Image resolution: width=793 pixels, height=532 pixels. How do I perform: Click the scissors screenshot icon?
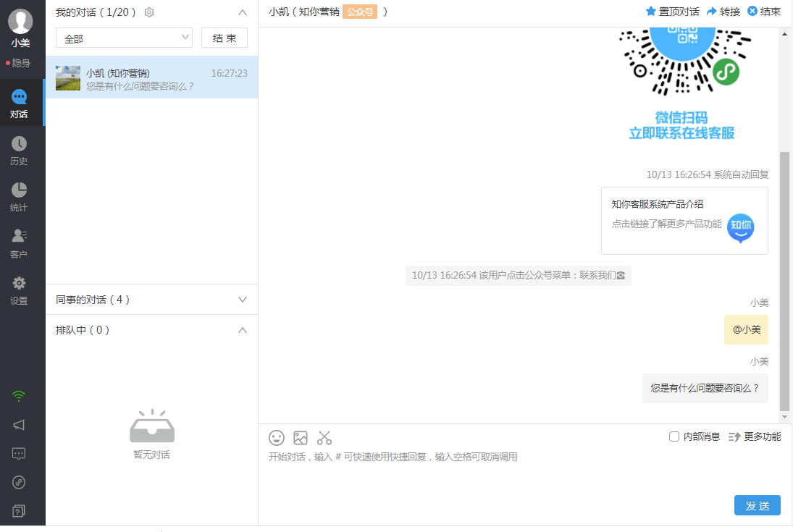point(324,437)
